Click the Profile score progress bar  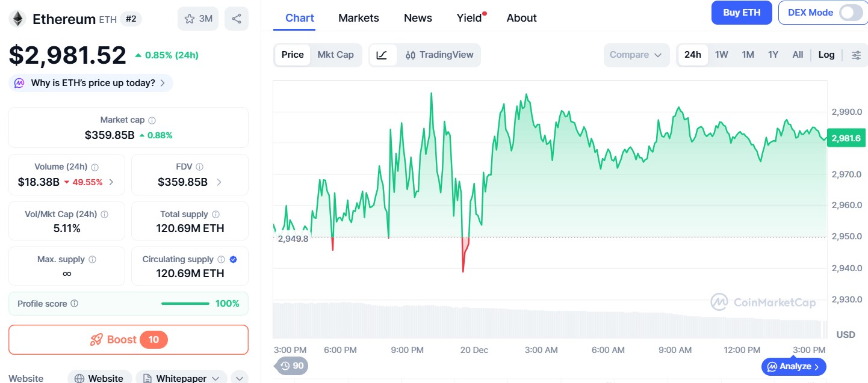pos(185,303)
